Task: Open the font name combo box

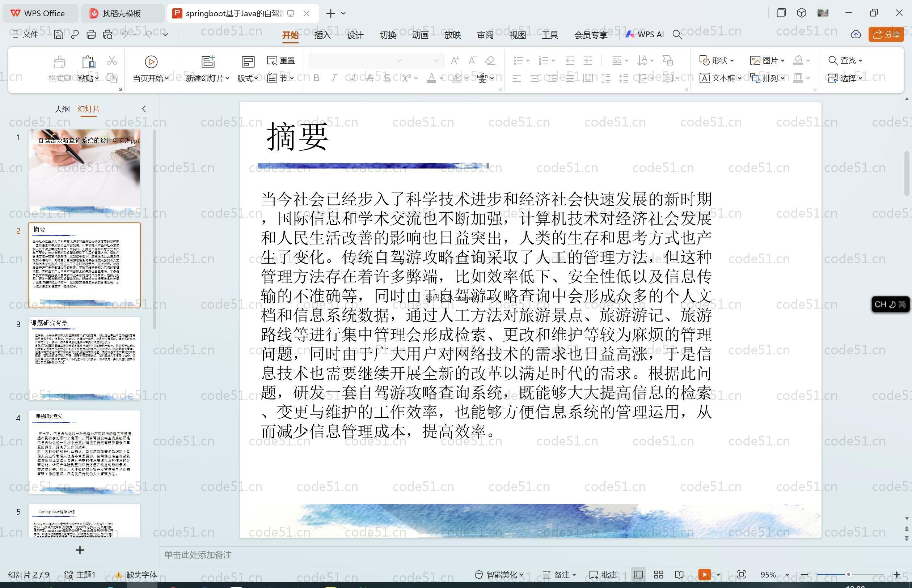Action: [x=356, y=60]
